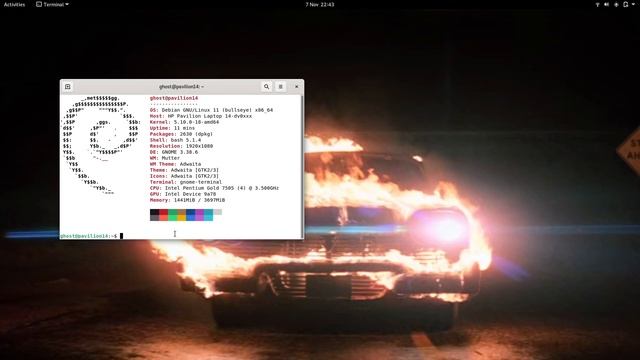Click the red ghost@pavilion14 header in neofetch output

[174, 98]
